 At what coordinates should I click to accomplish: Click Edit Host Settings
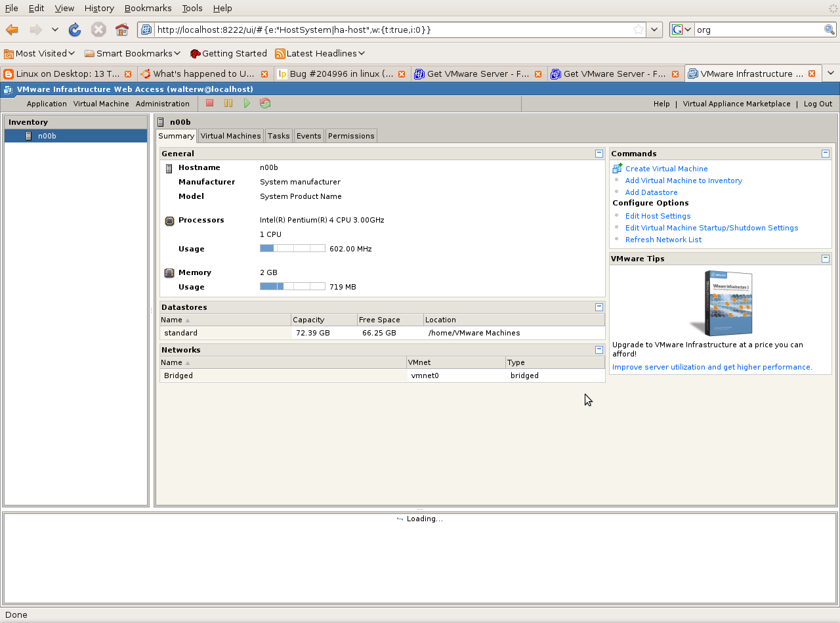tap(658, 216)
